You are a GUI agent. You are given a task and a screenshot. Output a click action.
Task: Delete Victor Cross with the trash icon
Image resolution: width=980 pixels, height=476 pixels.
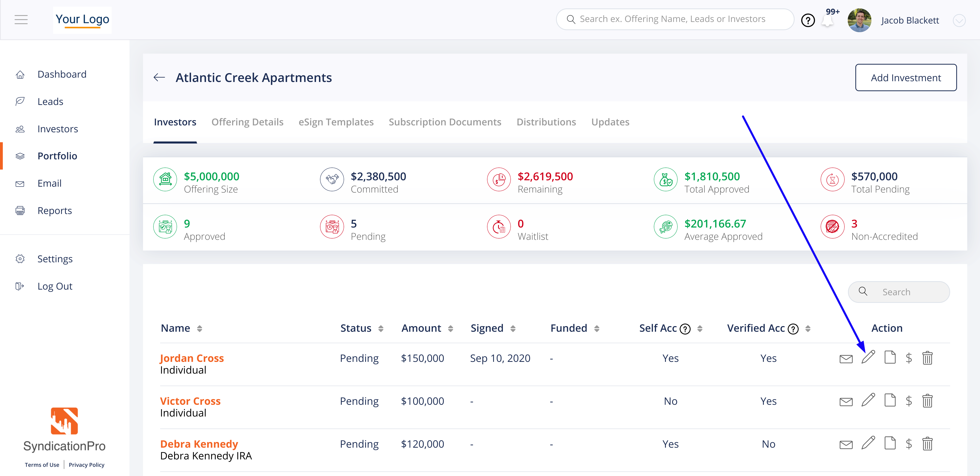tap(927, 401)
